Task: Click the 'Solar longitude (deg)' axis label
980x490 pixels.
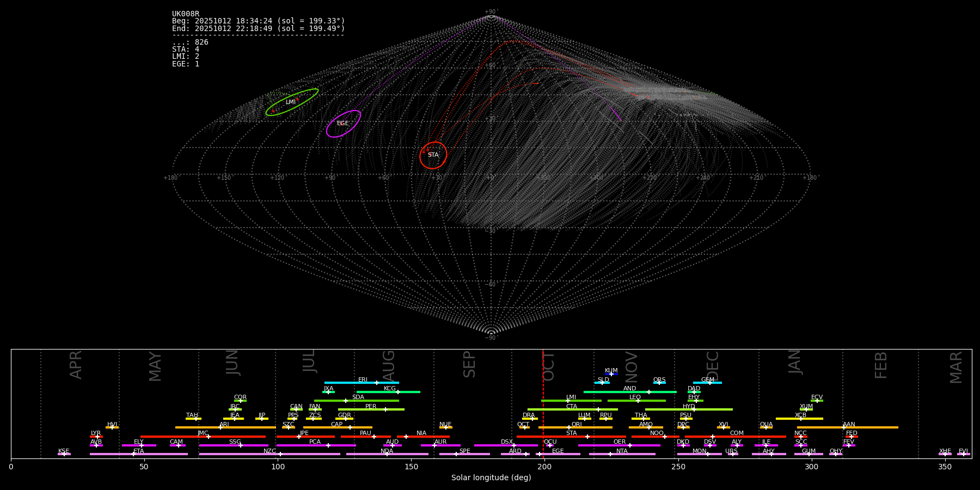Action: 491,477
